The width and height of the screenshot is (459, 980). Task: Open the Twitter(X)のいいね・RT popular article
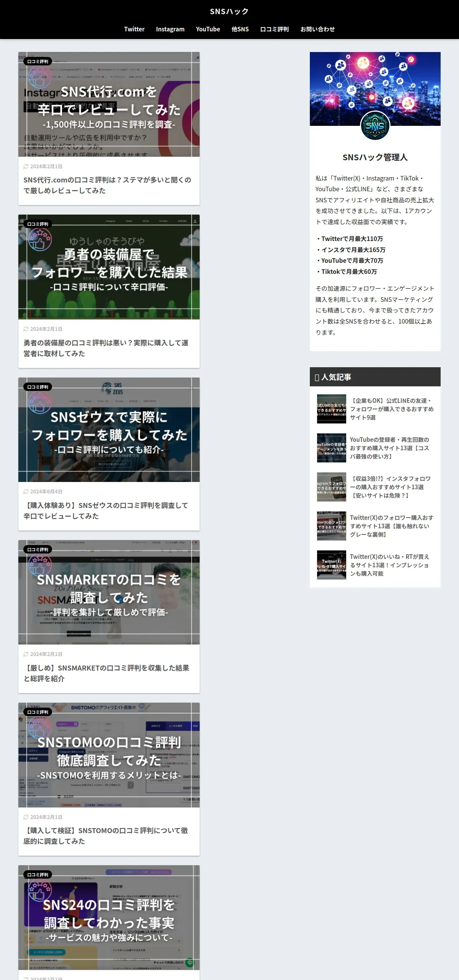tap(390, 565)
